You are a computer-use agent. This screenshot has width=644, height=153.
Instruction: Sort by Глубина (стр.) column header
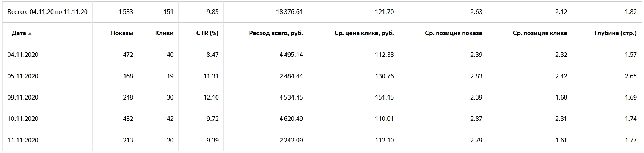(x=616, y=33)
